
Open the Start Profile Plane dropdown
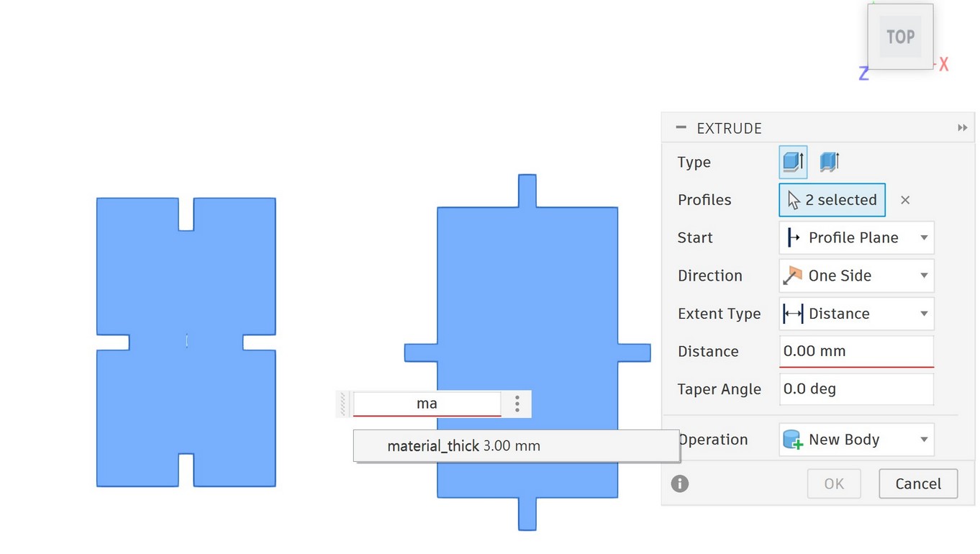tap(856, 237)
